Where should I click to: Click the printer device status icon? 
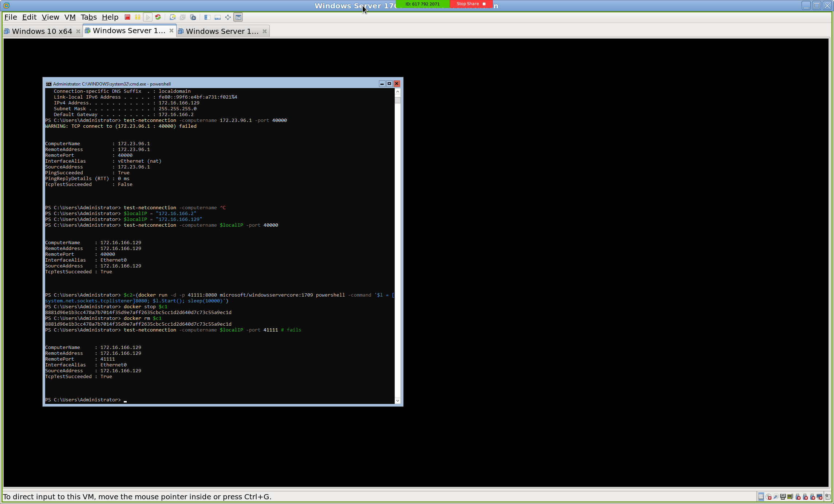pos(783,497)
